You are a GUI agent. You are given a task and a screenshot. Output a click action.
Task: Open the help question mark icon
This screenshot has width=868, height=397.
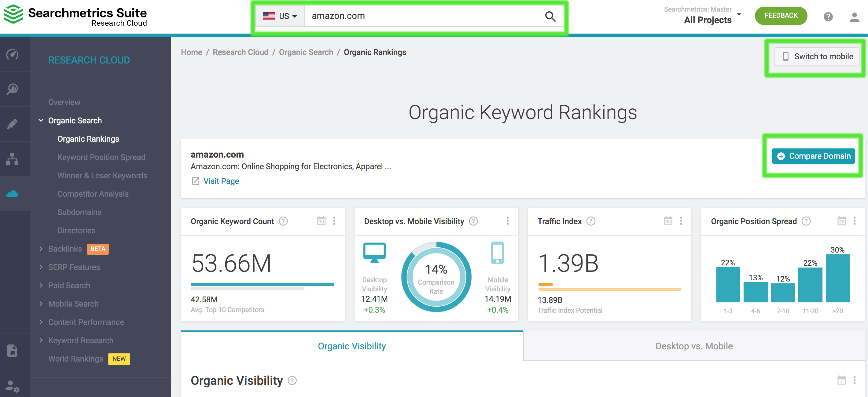click(x=828, y=16)
